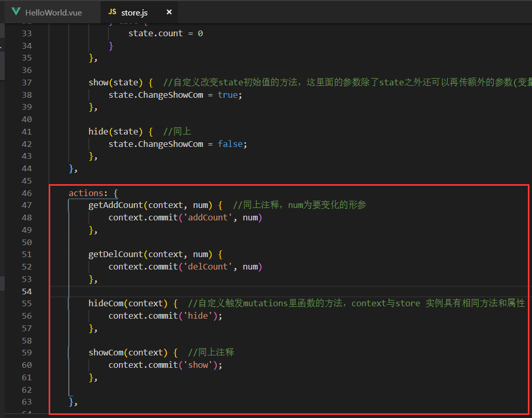
Task: Select the store.js editor tab
Action: 139,12
